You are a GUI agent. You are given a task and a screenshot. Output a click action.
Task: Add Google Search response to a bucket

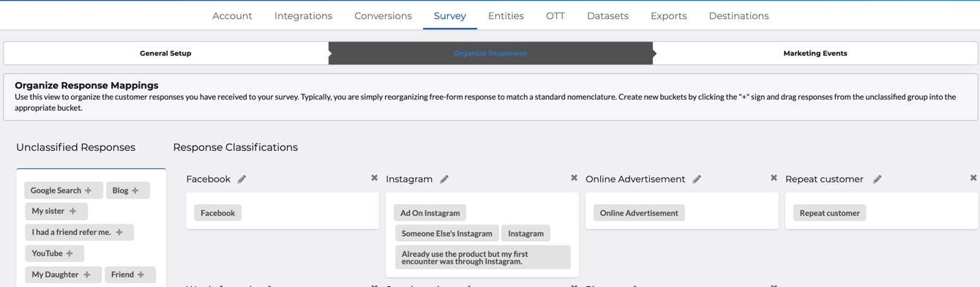pyautogui.click(x=89, y=190)
